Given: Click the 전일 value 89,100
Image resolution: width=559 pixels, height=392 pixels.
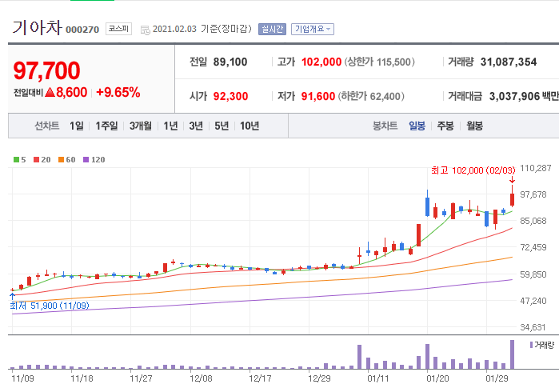Looking at the screenshot, I should click(x=230, y=62).
